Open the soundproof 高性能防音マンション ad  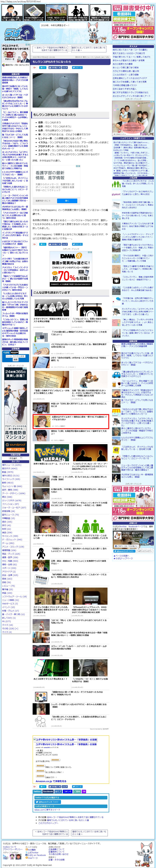(x=15, y=410)
